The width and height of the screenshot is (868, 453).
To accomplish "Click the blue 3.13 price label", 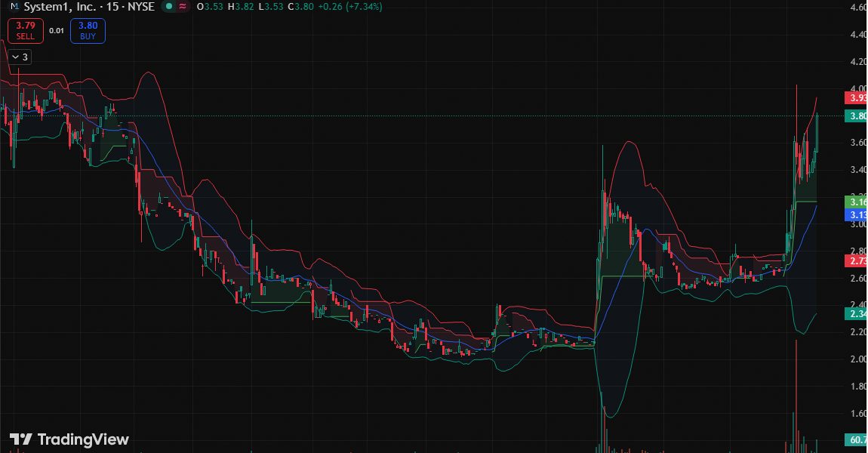I will [857, 215].
